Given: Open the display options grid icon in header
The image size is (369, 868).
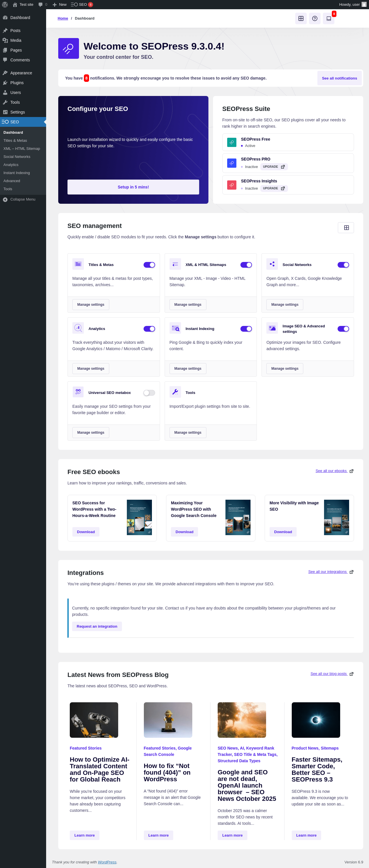Looking at the screenshot, I should [301, 18].
